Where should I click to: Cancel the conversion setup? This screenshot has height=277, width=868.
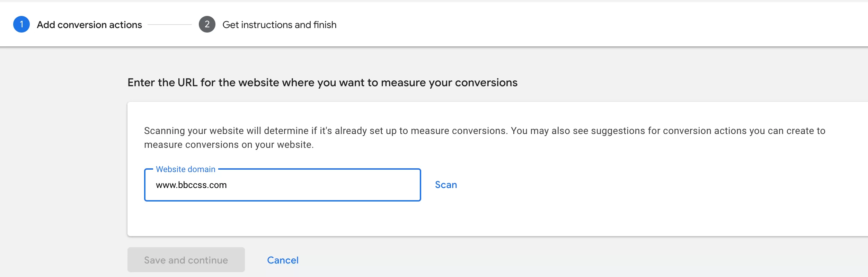283,260
